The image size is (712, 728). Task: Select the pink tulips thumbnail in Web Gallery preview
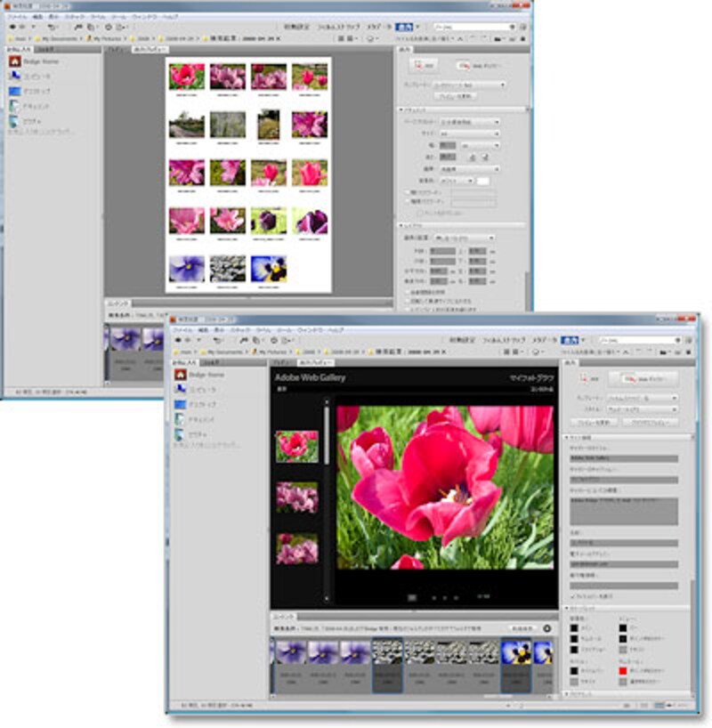click(296, 497)
